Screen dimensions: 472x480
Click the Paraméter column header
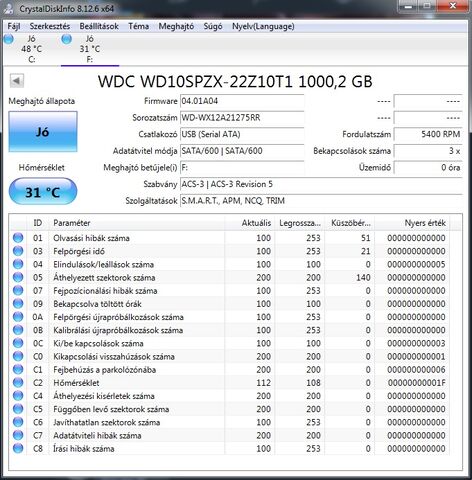click(x=137, y=223)
